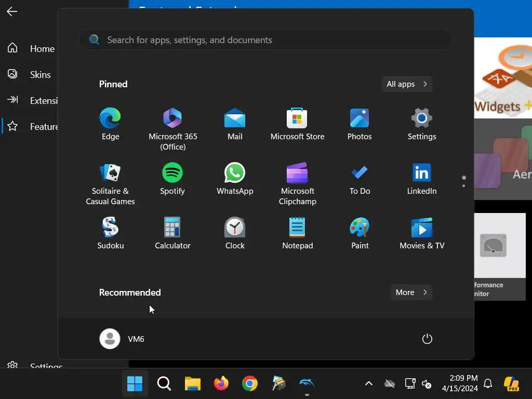532x399 pixels.
Task: Open Movies & TV app
Action: click(x=422, y=233)
